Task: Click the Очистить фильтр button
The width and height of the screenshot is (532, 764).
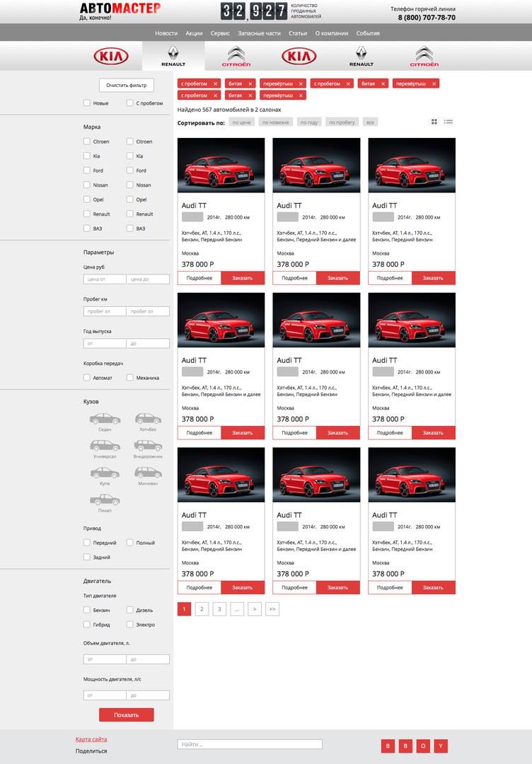Action: (x=127, y=86)
